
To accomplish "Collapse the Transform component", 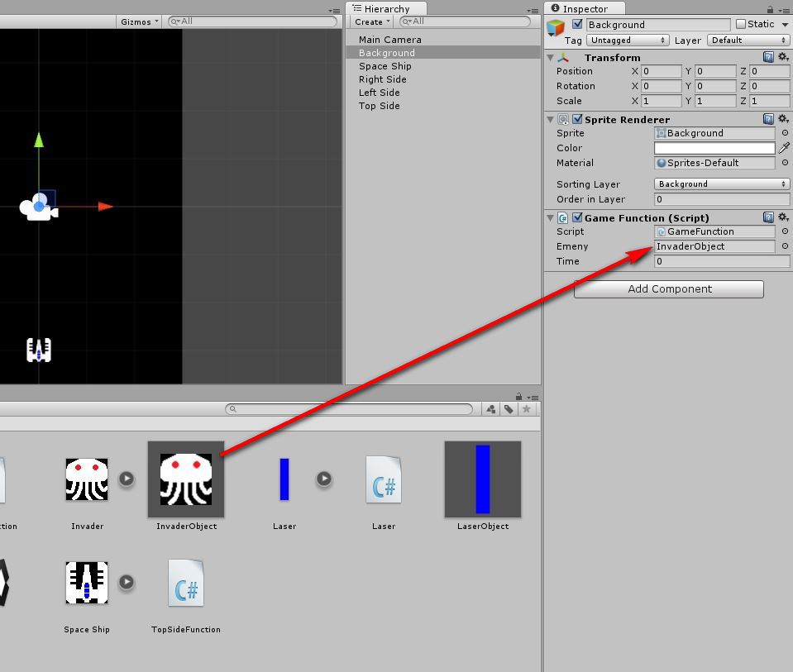I will click(x=550, y=58).
